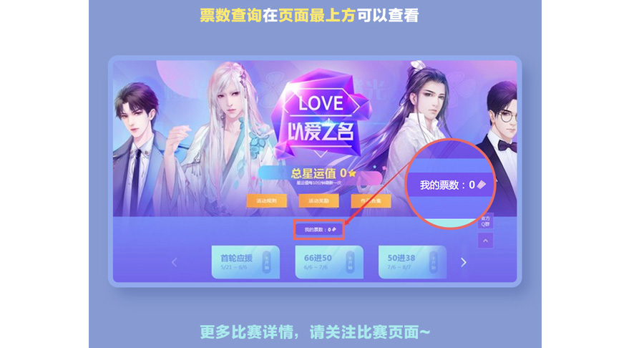This screenshot has width=644, height=348.
Task: Click the 总星运值 progress bar
Action: [320, 175]
